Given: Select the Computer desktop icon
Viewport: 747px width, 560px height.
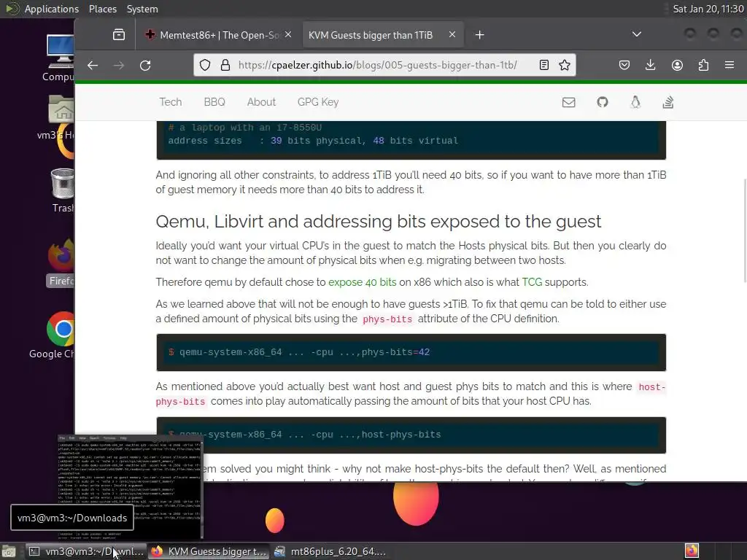Looking at the screenshot, I should [x=60, y=58].
